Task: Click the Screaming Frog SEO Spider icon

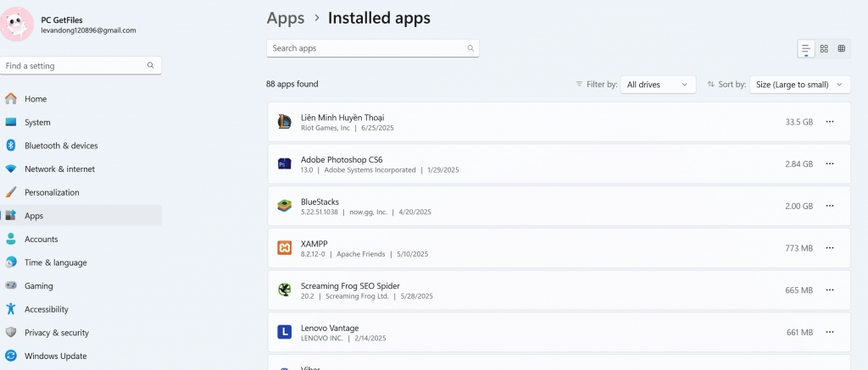Action: click(x=285, y=290)
